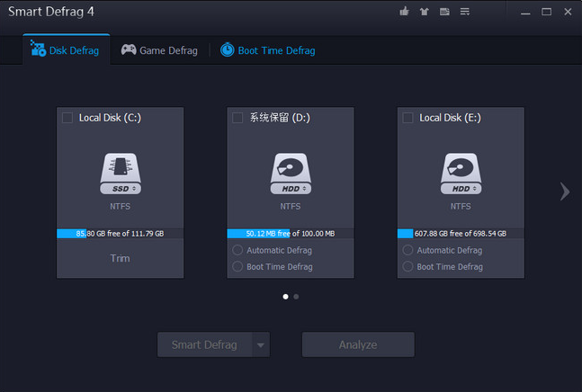
Task: Click NTFS label under E: drive
Action: (x=461, y=207)
